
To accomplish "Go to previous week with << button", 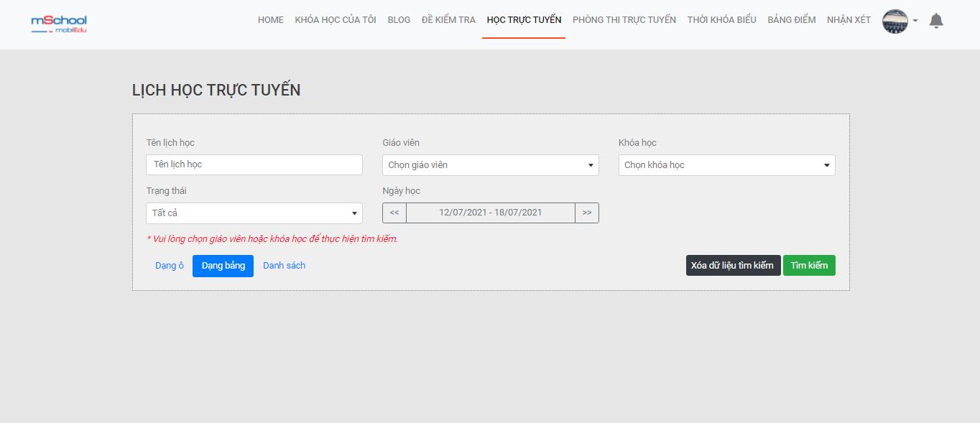I will coord(394,213).
